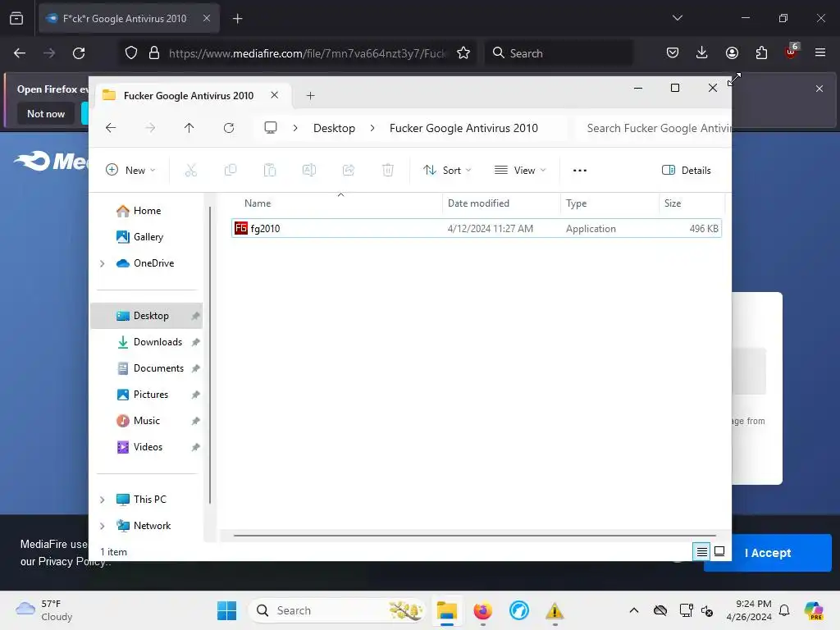Image resolution: width=840 pixels, height=630 pixels.
Task: Go back in Firefox browser
Action: [x=20, y=53]
